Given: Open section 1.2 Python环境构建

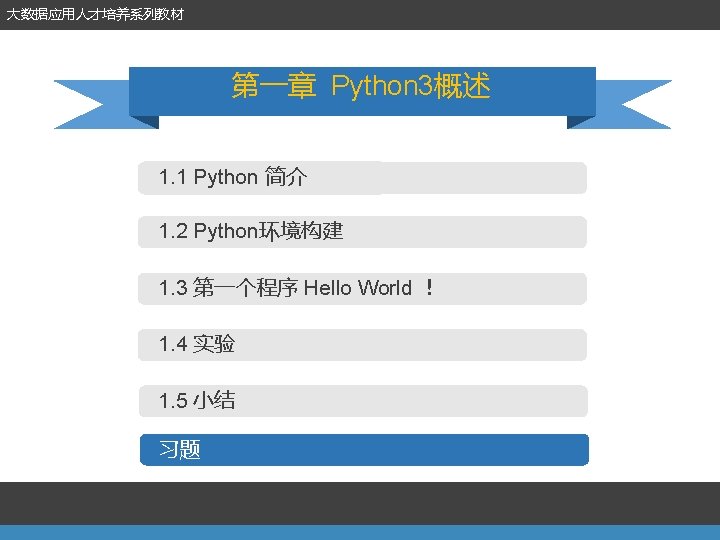Looking at the screenshot, I should (x=362, y=232).
